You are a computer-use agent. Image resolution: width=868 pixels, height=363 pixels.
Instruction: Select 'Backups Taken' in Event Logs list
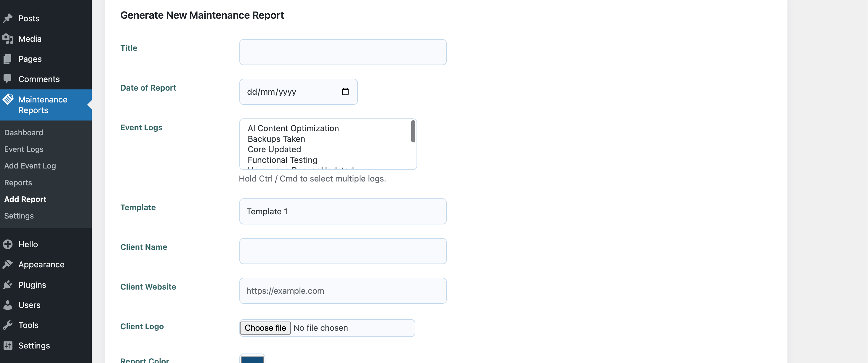[276, 139]
